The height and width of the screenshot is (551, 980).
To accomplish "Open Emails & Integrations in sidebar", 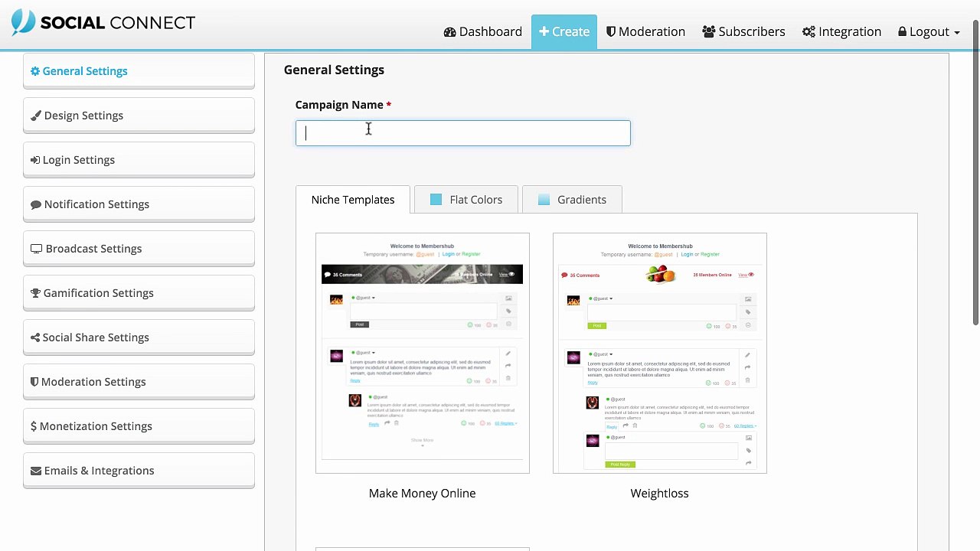I will [139, 471].
